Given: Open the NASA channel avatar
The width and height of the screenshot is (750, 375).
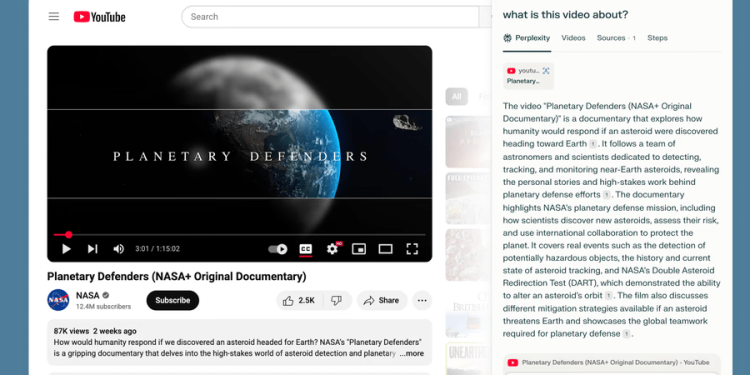Looking at the screenshot, I should tap(58, 300).
